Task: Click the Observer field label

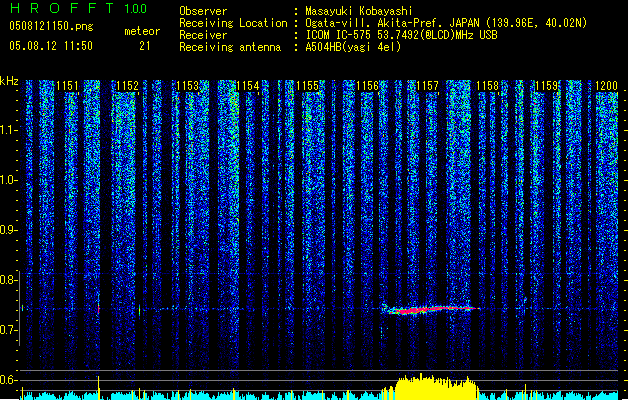Action: (203, 11)
